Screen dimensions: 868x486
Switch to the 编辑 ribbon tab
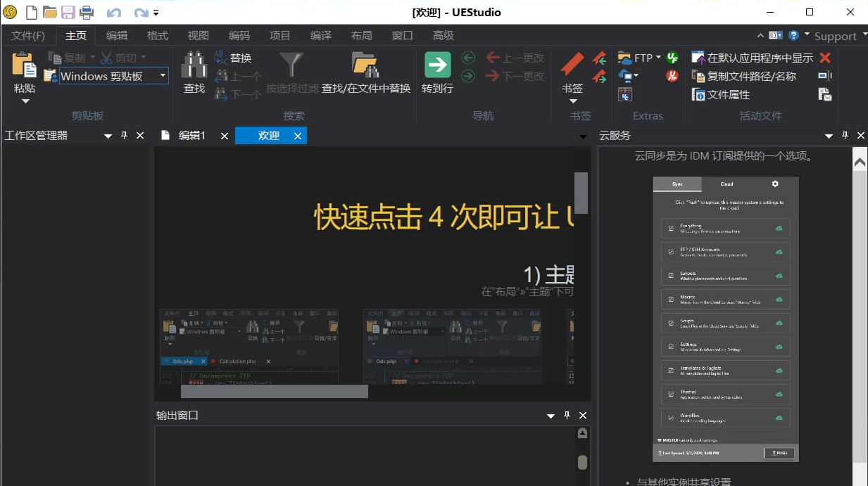click(x=117, y=36)
